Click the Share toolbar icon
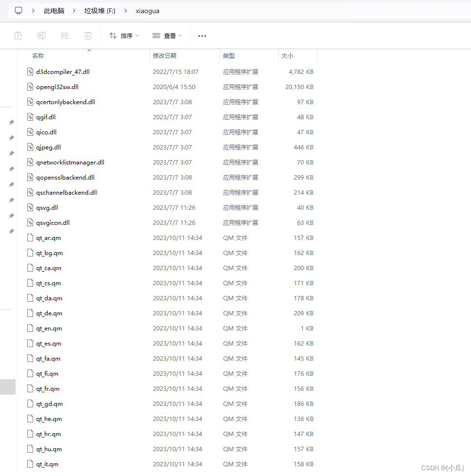This screenshot has width=471, height=476. (x=65, y=36)
